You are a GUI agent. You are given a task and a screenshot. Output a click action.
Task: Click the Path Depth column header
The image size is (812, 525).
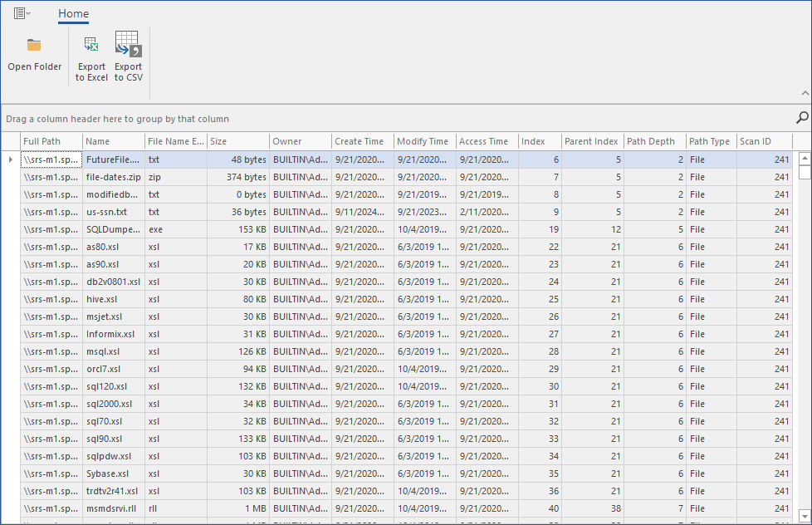654,141
